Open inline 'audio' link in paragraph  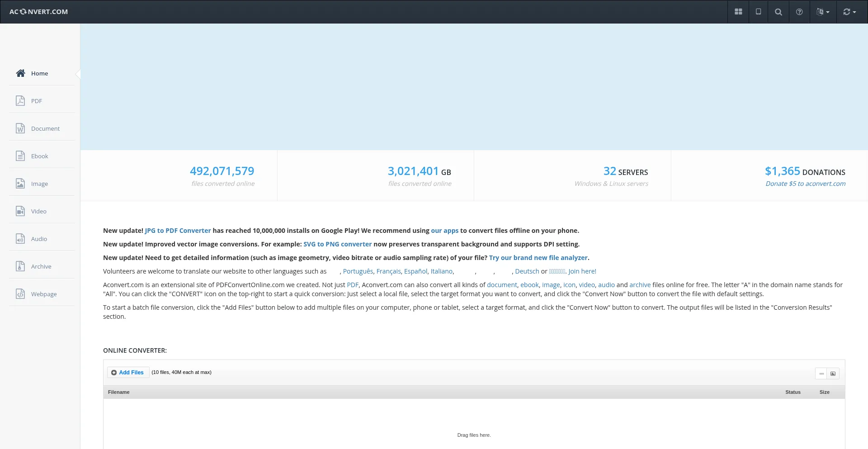[x=606, y=285]
